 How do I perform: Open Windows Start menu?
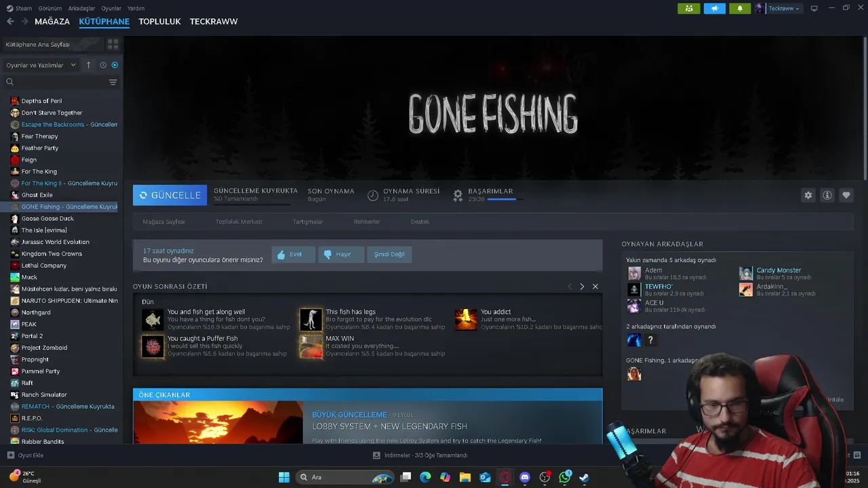(x=283, y=477)
